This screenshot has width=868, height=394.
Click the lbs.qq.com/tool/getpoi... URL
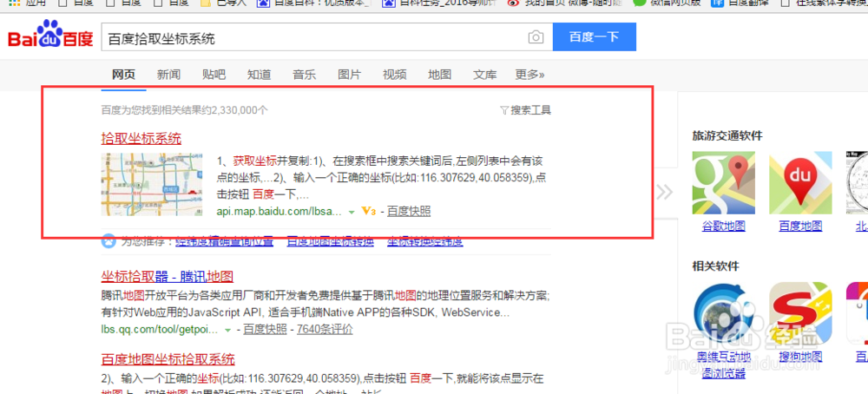coord(160,330)
